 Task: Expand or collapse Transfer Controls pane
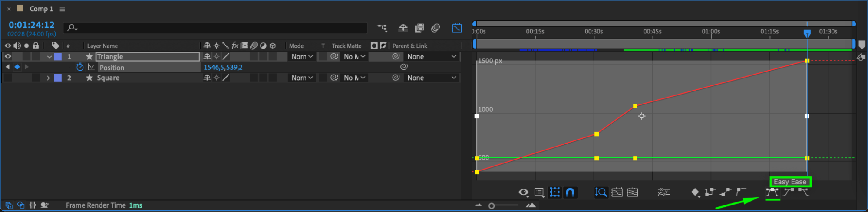tap(21, 205)
